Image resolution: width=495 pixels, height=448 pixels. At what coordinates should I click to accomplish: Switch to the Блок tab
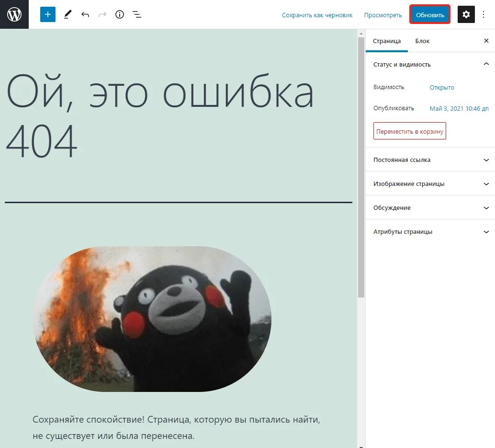coord(422,41)
